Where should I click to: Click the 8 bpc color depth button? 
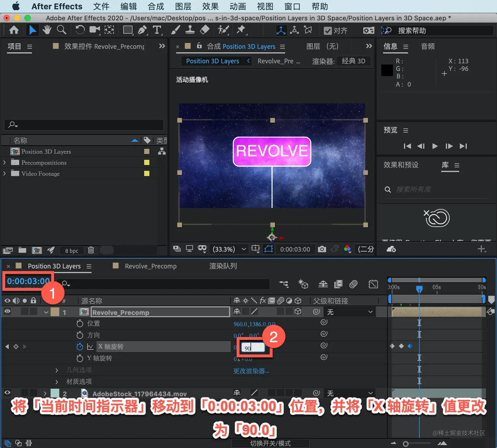point(72,250)
